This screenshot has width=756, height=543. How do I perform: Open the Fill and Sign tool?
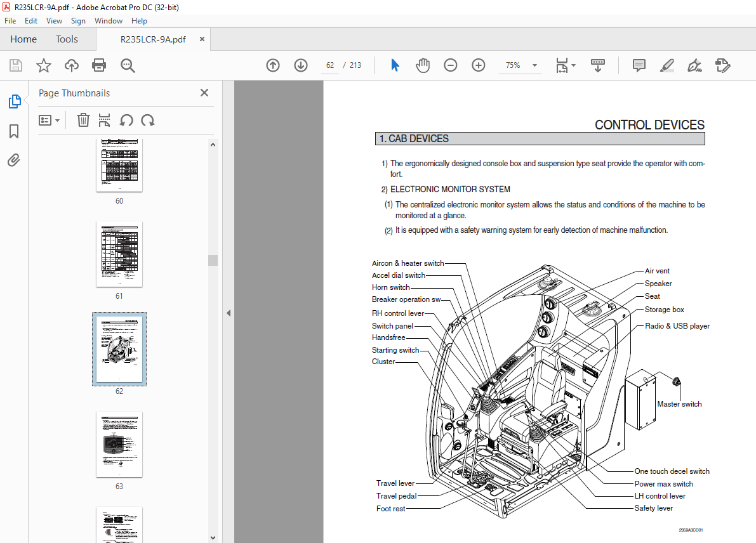[695, 65]
